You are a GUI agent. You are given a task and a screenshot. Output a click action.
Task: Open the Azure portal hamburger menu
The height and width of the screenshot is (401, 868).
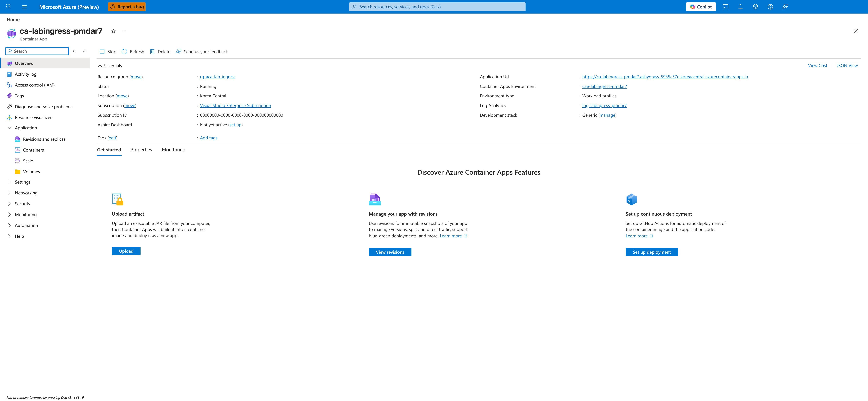click(x=24, y=7)
